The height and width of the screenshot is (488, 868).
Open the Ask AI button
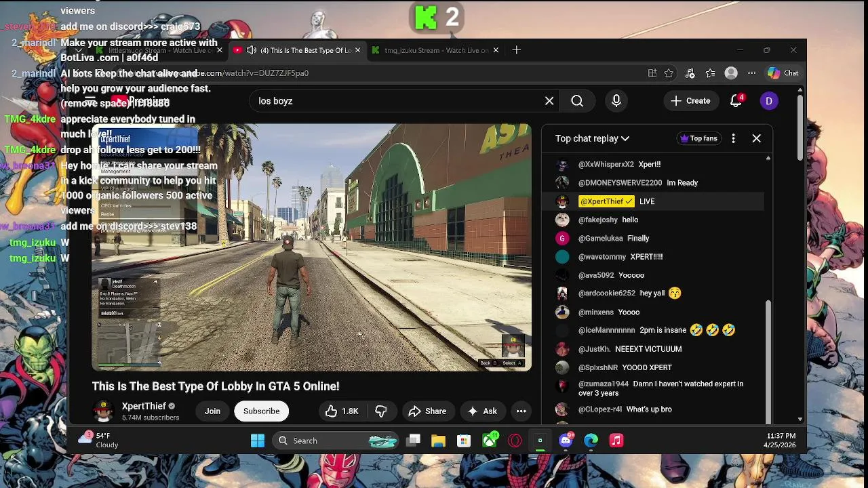click(x=482, y=411)
